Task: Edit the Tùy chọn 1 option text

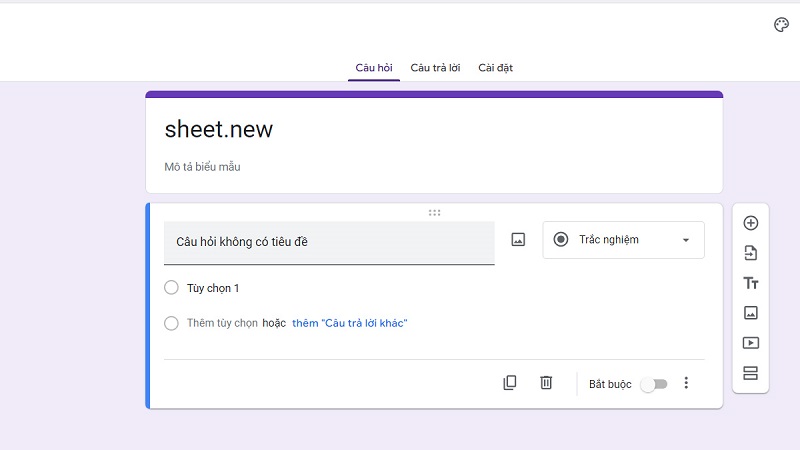Action: pyautogui.click(x=213, y=288)
